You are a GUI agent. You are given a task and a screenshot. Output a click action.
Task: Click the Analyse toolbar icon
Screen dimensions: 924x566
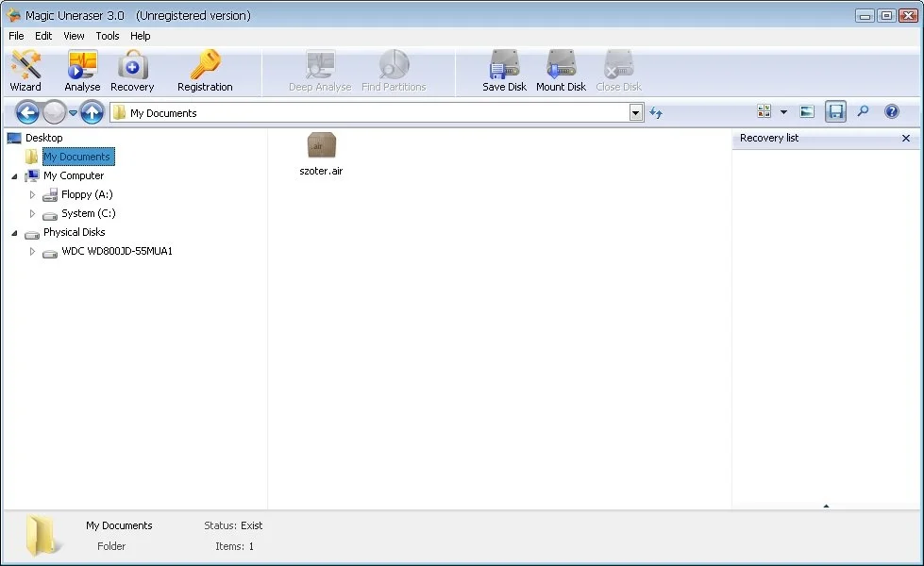coord(82,71)
